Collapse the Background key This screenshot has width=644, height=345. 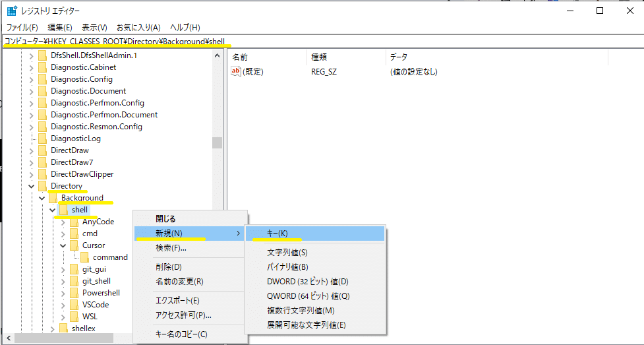coord(42,198)
